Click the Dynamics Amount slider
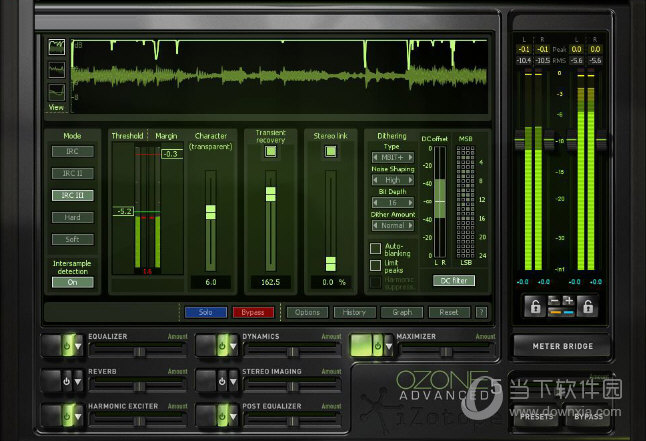 click(293, 351)
